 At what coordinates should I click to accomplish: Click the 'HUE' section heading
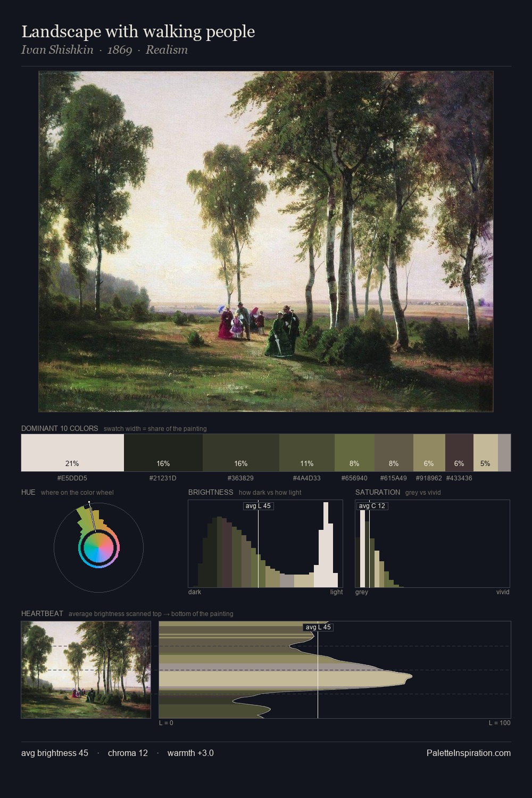click(28, 492)
